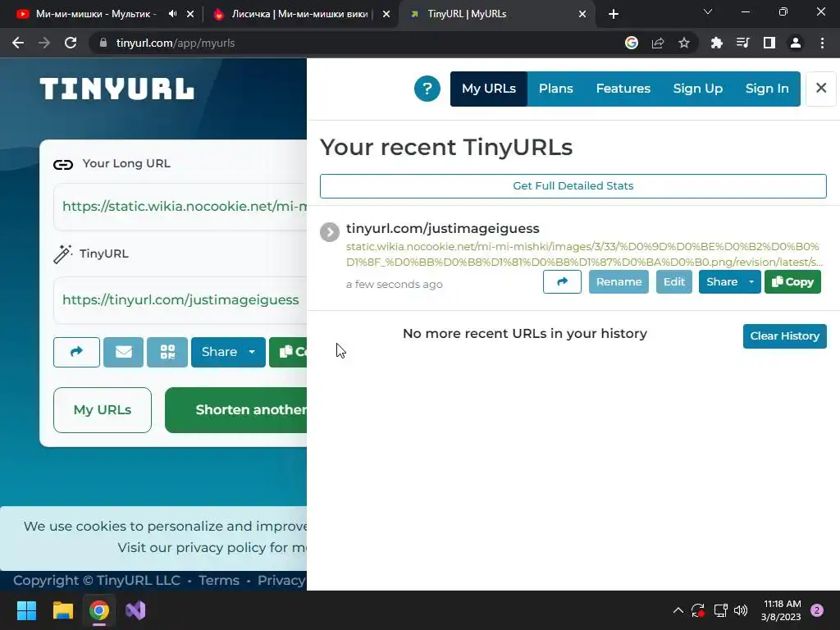Image resolution: width=840 pixels, height=630 pixels.
Task: Click tinyurl.com/justimageiguess link text
Action: (x=442, y=228)
